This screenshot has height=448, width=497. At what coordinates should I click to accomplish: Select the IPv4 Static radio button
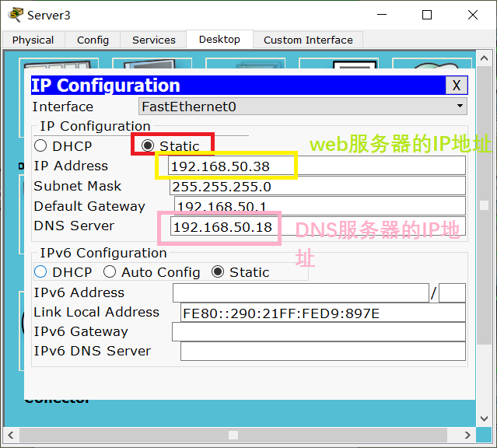(148, 146)
